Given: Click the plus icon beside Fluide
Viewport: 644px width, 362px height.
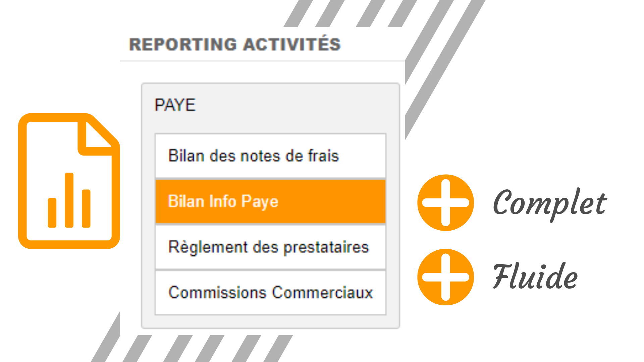Looking at the screenshot, I should [x=445, y=277].
